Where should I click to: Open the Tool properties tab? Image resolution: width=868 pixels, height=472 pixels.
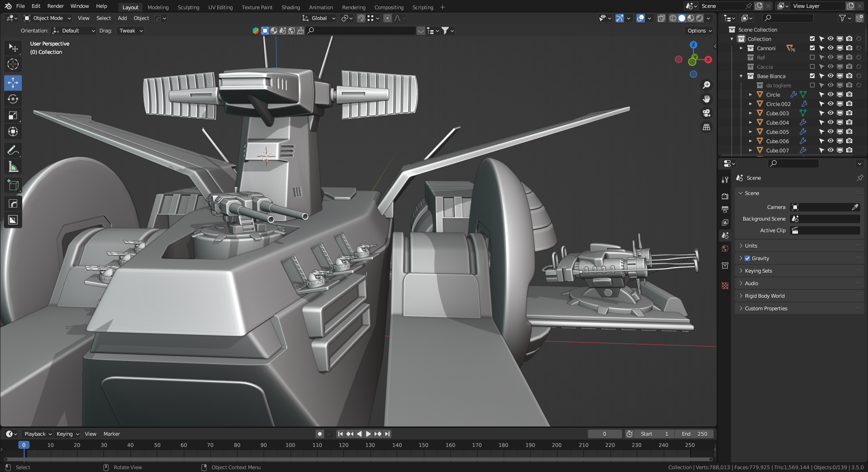[725, 180]
